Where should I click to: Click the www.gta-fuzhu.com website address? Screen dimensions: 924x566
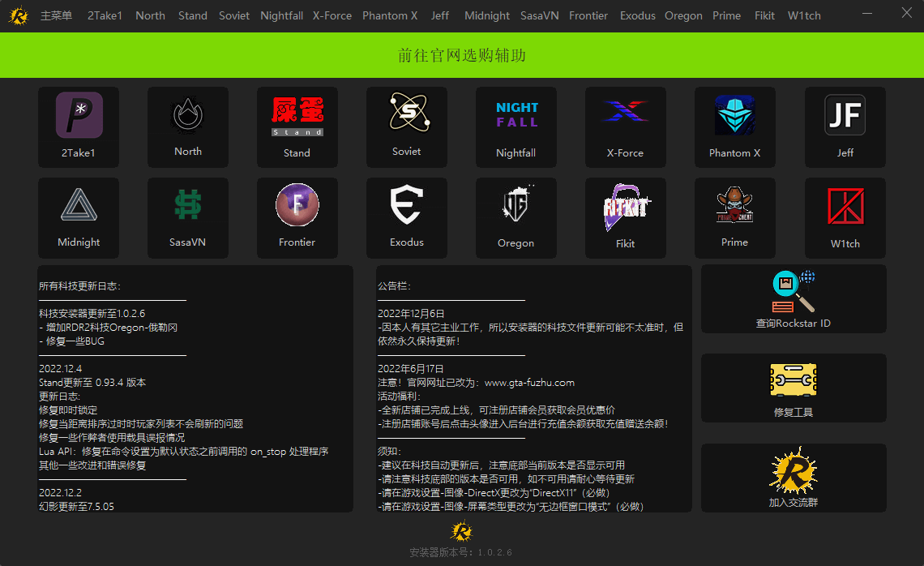529,383
